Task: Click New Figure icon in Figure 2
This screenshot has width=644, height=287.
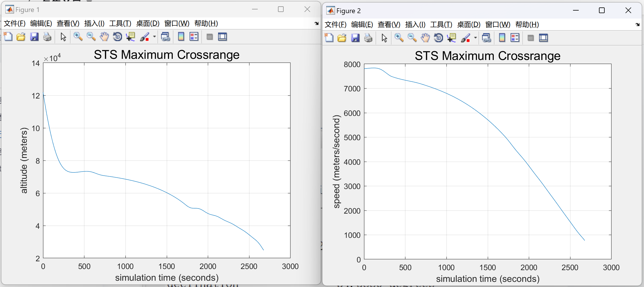Action: pyautogui.click(x=329, y=38)
